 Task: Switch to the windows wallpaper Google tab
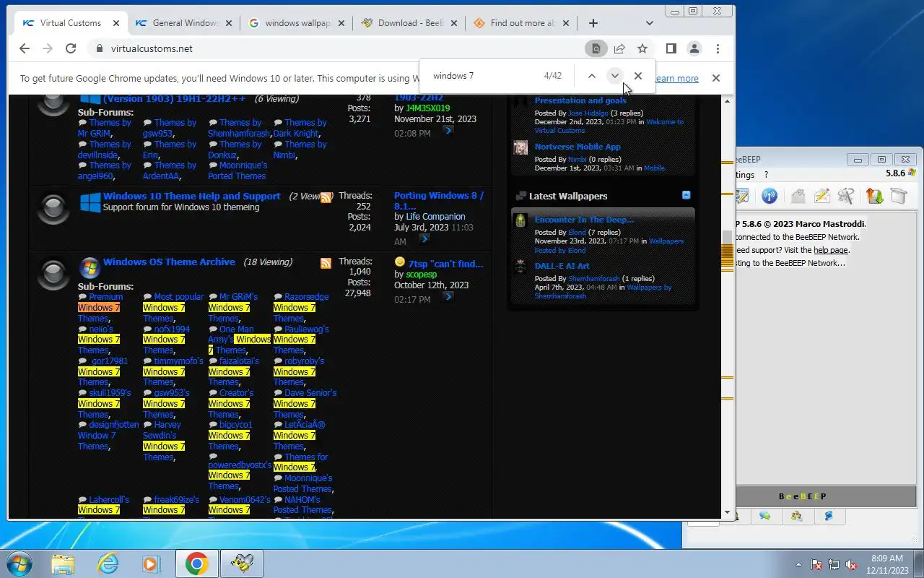(x=297, y=23)
